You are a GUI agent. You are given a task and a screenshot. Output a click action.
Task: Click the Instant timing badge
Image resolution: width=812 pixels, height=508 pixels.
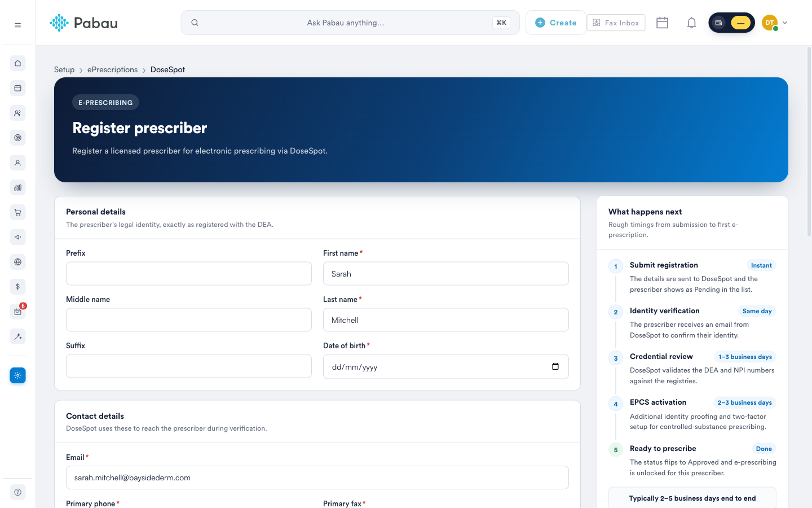tap(761, 265)
